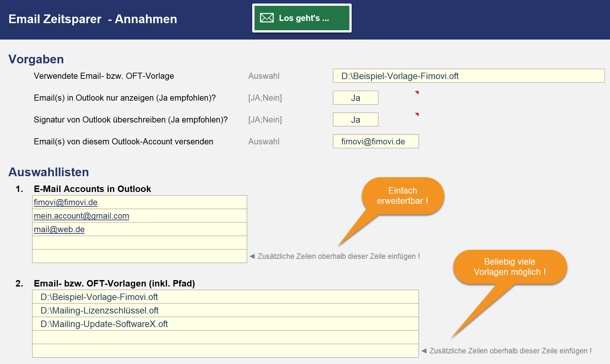Click the envelope icon on the green button
Image resolution: width=610 pixels, height=364 pixels.
pos(267,18)
